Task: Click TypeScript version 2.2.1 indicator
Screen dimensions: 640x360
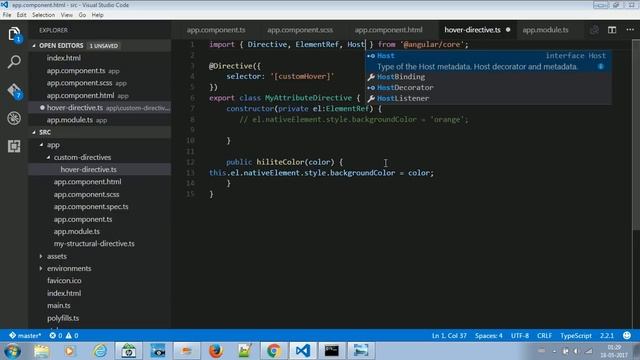Action: 607,336
